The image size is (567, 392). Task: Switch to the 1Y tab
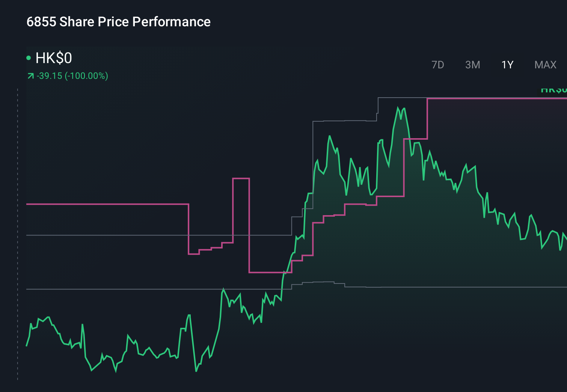coord(507,65)
